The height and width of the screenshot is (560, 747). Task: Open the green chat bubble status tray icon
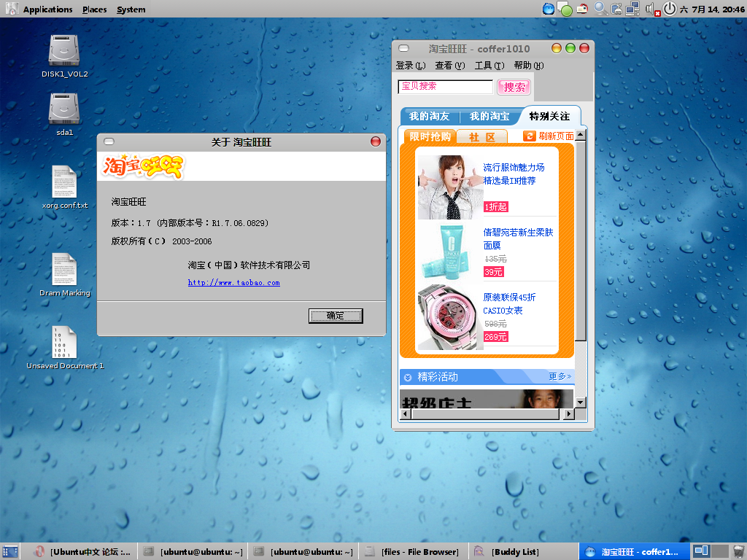[x=565, y=9]
